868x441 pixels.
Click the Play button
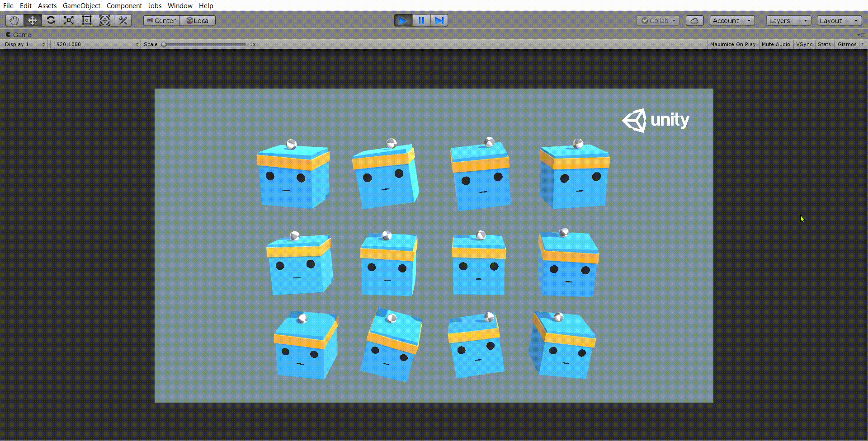(x=403, y=20)
